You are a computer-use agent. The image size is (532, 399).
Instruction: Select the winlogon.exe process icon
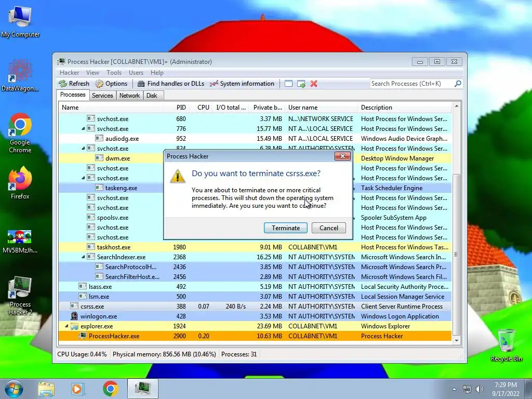click(x=74, y=316)
